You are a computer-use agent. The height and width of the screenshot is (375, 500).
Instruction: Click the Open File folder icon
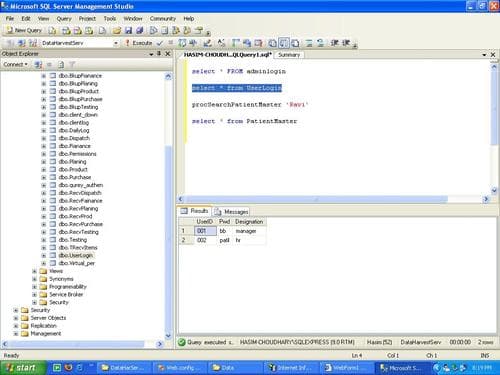[x=116, y=31]
